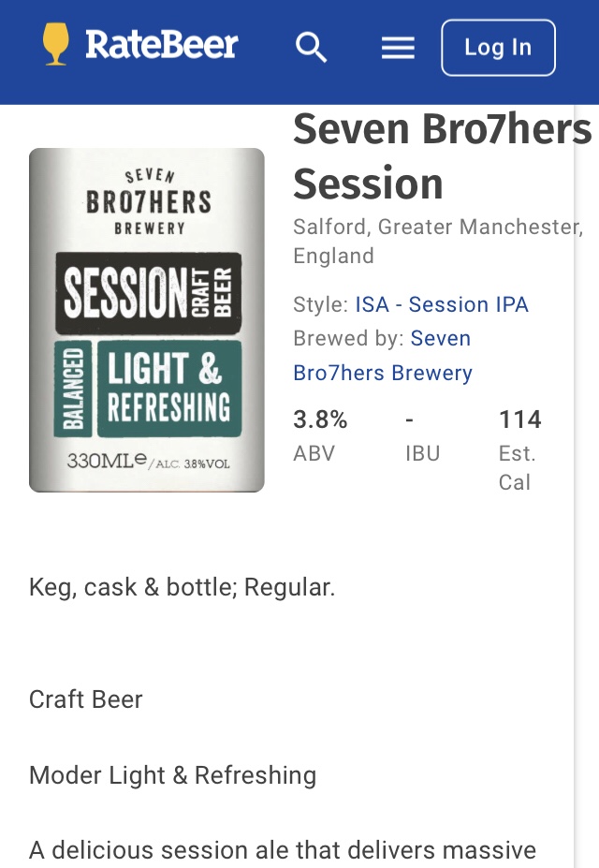Click the "Brewed by:" label text
The image size is (599, 868).
click(x=348, y=338)
